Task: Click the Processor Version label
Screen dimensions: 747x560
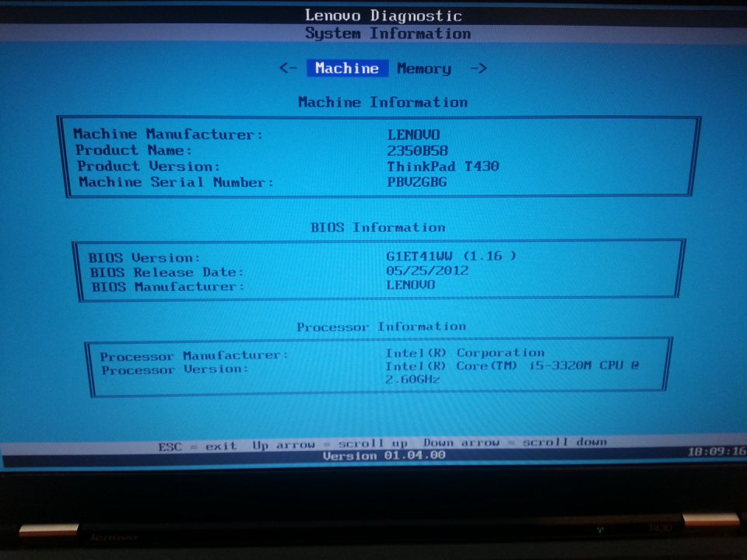Action: [x=175, y=369]
